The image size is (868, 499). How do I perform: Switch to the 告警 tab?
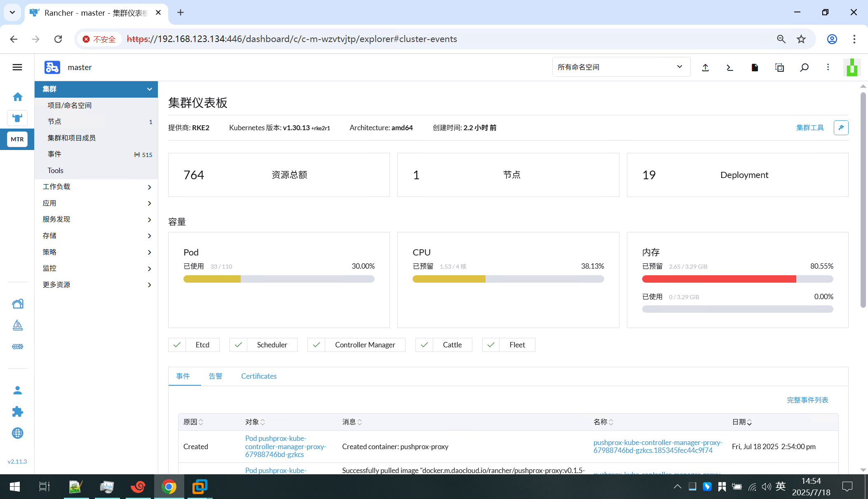215,376
